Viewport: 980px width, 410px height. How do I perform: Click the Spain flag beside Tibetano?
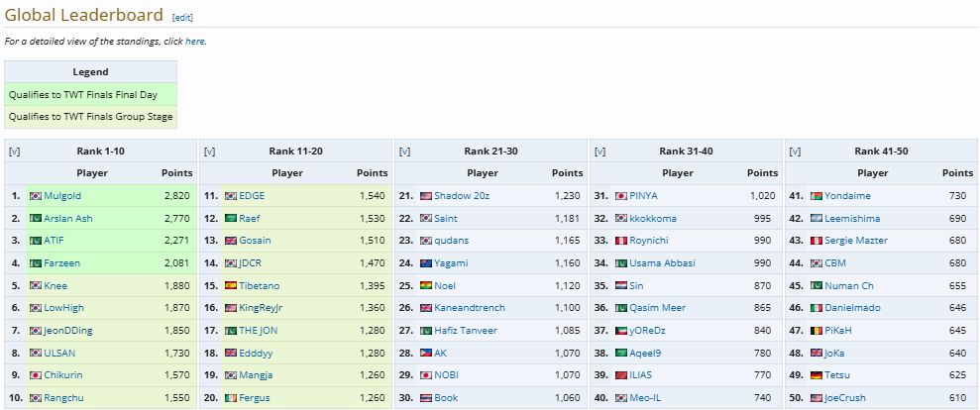click(231, 286)
